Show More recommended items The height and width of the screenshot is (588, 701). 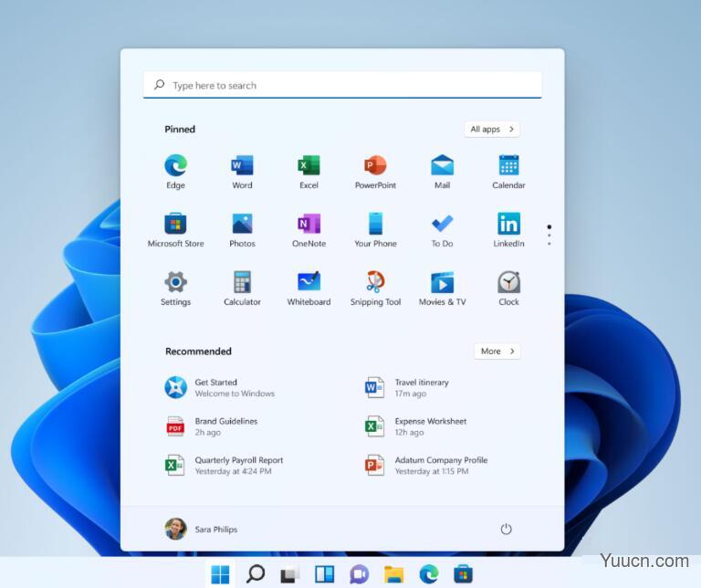pyautogui.click(x=497, y=351)
